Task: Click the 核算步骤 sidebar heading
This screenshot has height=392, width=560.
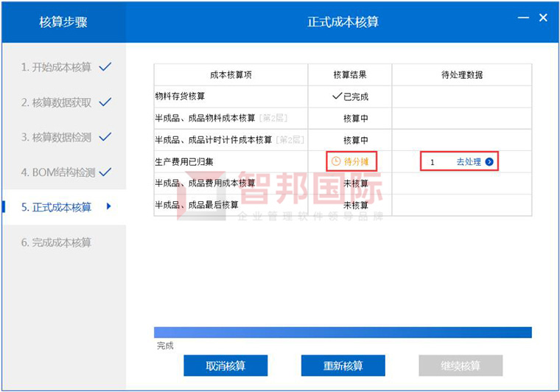Action: pyautogui.click(x=63, y=22)
